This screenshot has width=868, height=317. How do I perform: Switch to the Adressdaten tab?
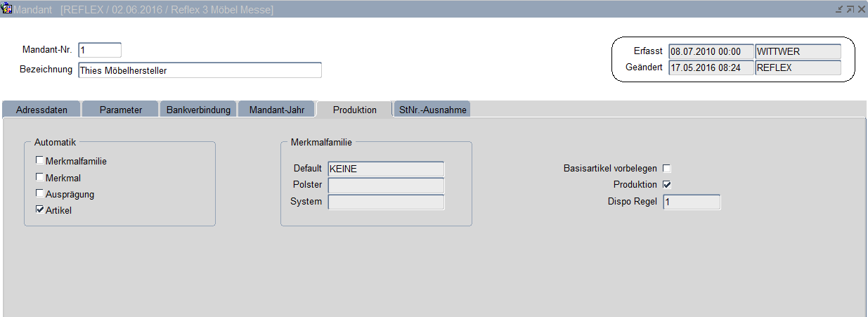(x=41, y=110)
